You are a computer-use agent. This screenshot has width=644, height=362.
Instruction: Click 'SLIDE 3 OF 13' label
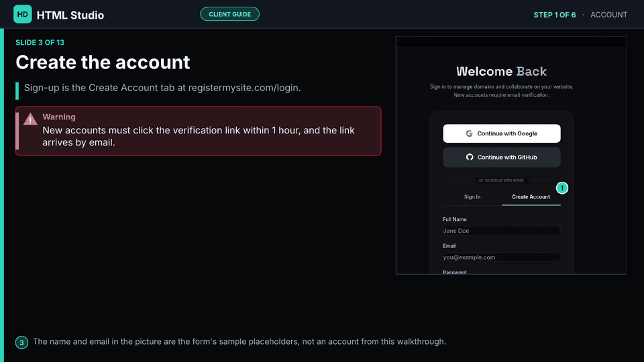pyautogui.click(x=40, y=43)
